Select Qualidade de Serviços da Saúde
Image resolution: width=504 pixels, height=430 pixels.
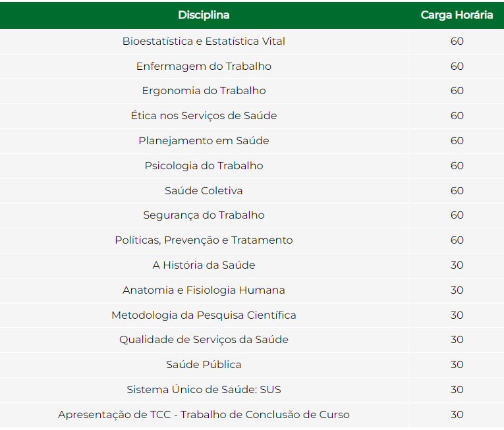tap(204, 340)
